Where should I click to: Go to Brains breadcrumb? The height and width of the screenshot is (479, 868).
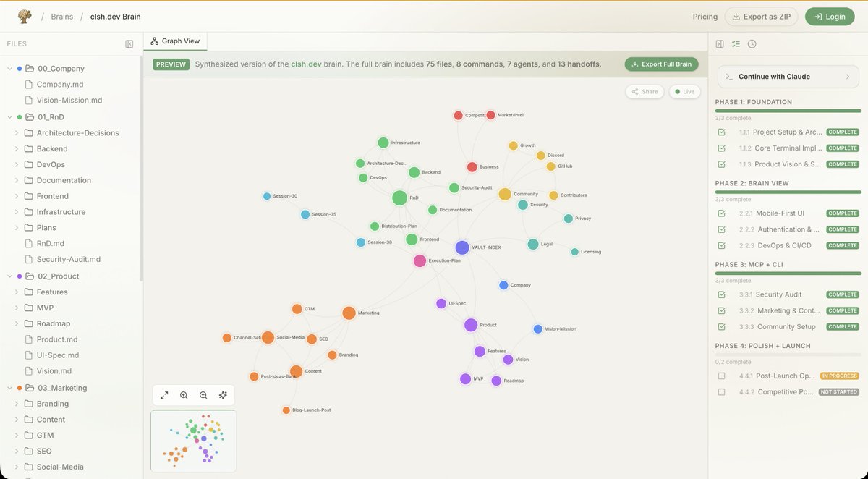click(x=62, y=17)
